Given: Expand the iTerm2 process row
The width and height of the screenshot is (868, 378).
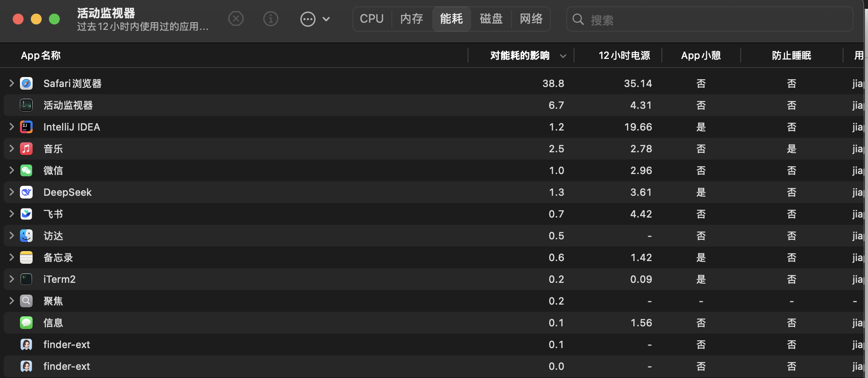Looking at the screenshot, I should click(x=12, y=279).
